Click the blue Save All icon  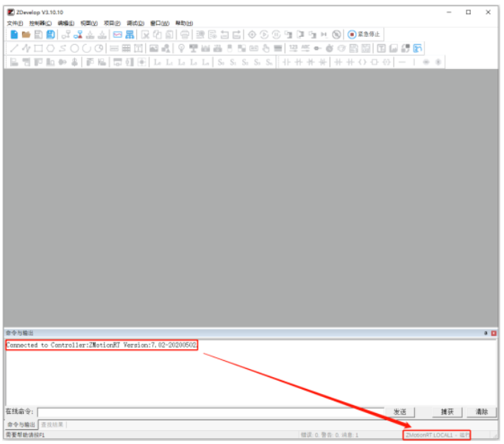[x=51, y=35]
